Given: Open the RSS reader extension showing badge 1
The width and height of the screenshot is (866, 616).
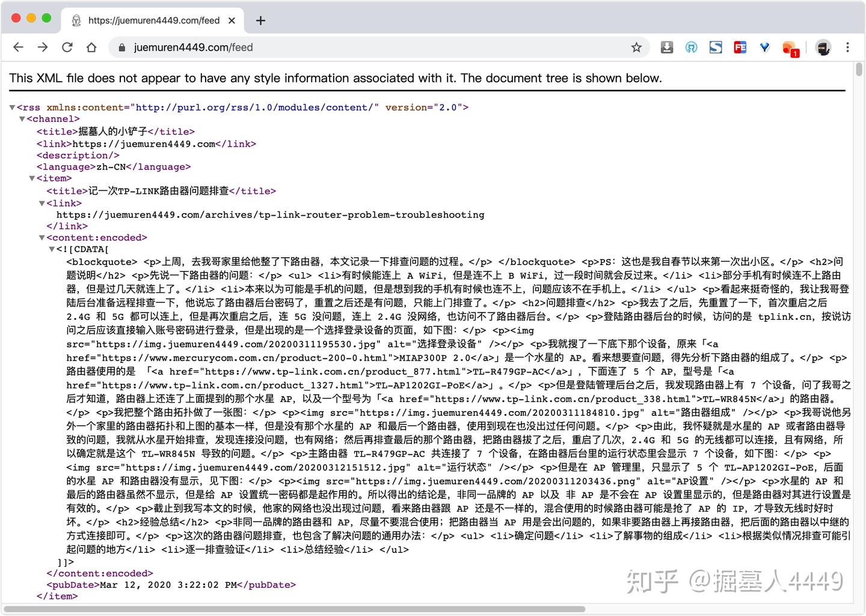Looking at the screenshot, I should coord(789,47).
